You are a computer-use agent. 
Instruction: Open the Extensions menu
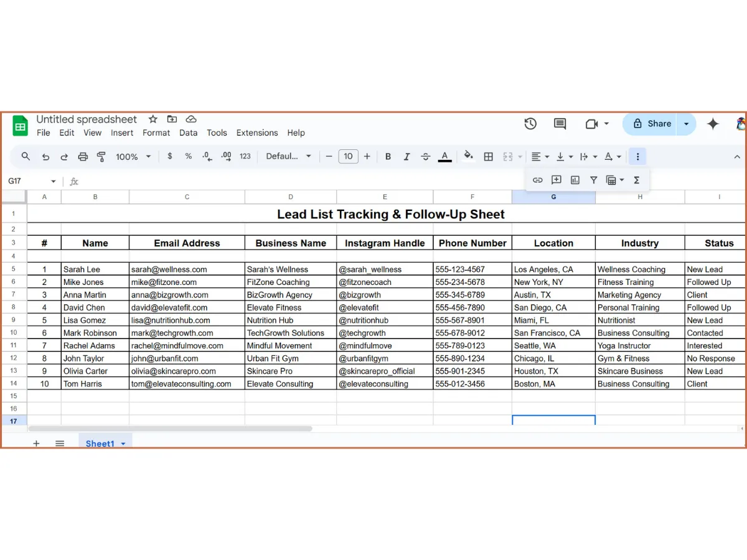(x=257, y=133)
